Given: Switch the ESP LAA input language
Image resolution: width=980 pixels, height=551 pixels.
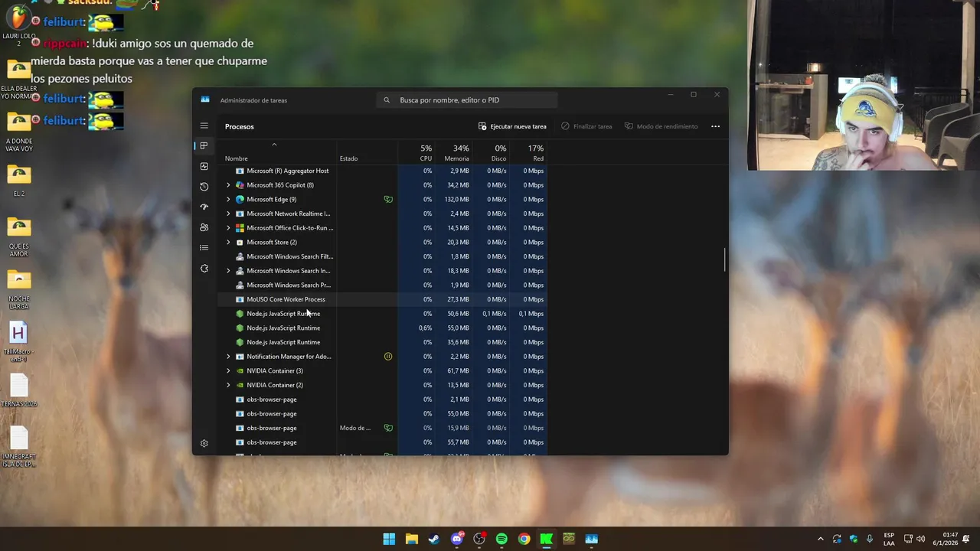Looking at the screenshot, I should click(x=889, y=539).
